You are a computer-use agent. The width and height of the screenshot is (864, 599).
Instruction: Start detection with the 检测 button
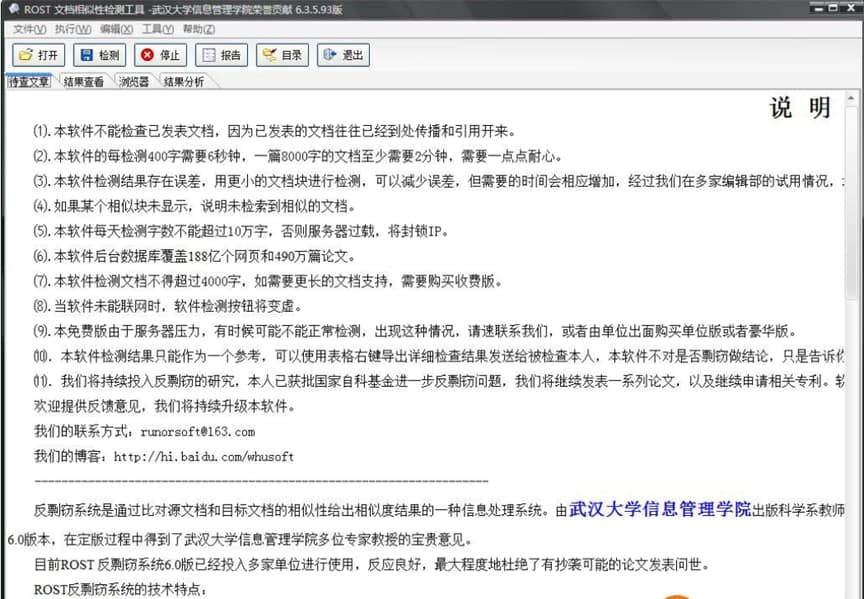[x=100, y=55]
